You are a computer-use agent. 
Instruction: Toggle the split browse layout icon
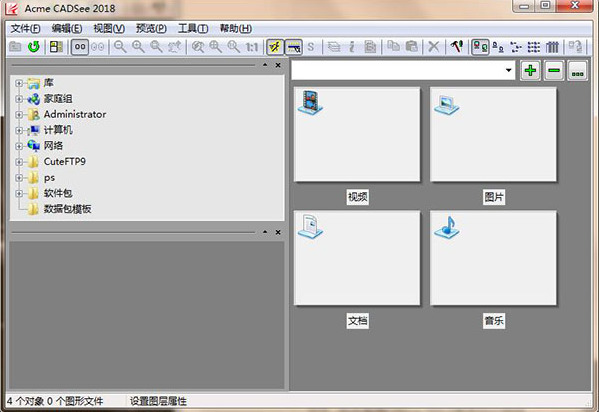point(56,47)
